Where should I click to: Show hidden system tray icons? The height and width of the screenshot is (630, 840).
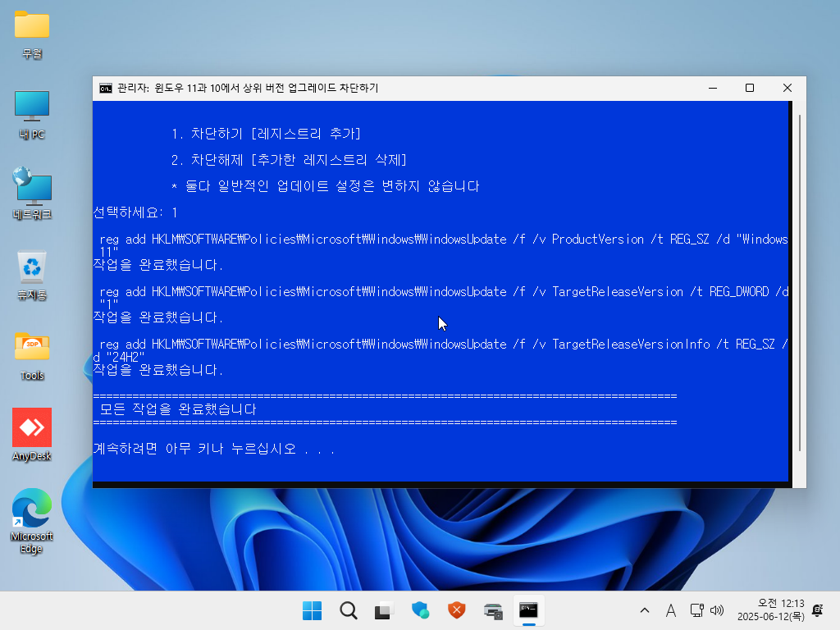[645, 610]
